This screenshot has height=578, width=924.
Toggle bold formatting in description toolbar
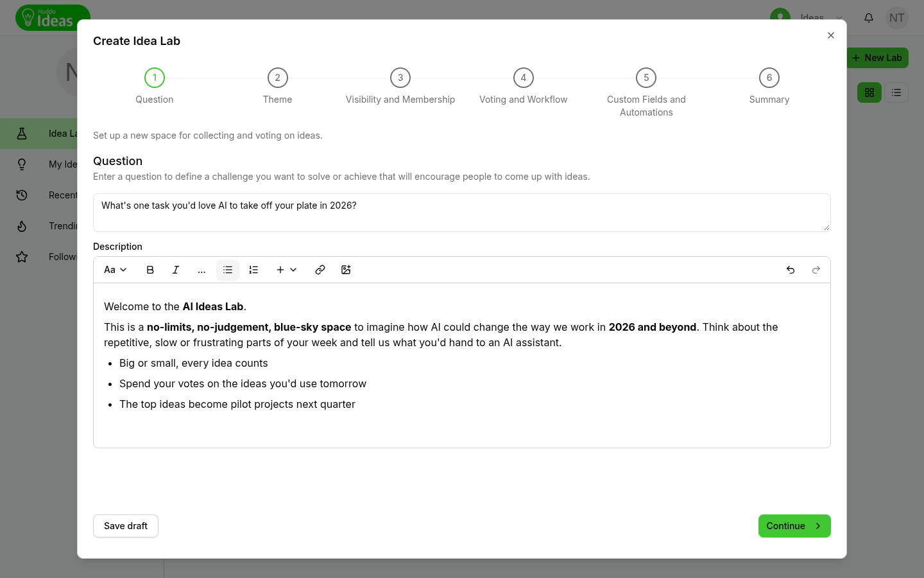150,270
